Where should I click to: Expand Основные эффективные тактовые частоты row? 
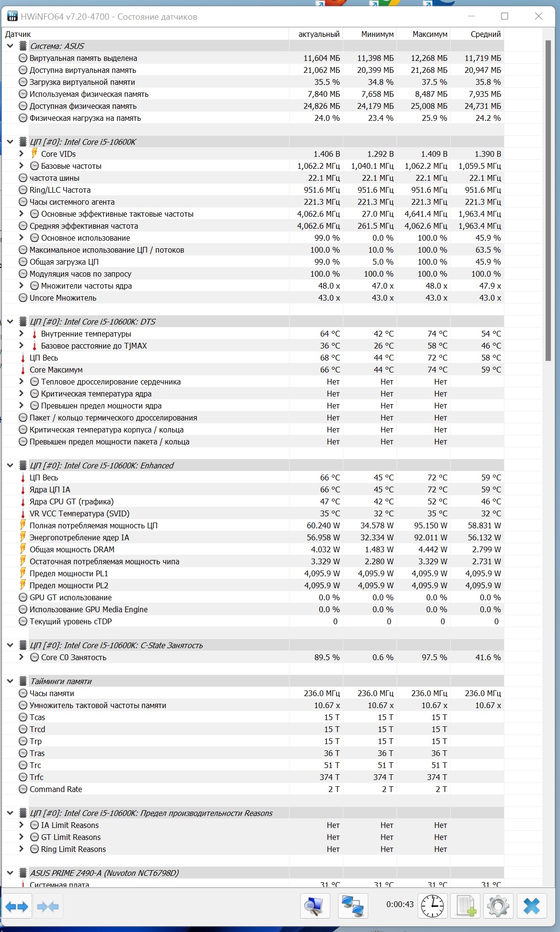point(21,214)
